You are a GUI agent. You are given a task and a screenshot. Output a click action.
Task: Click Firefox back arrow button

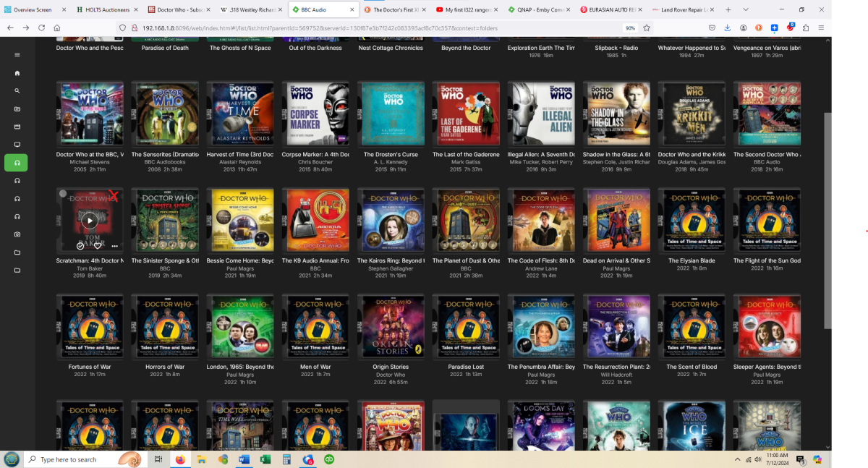10,27
